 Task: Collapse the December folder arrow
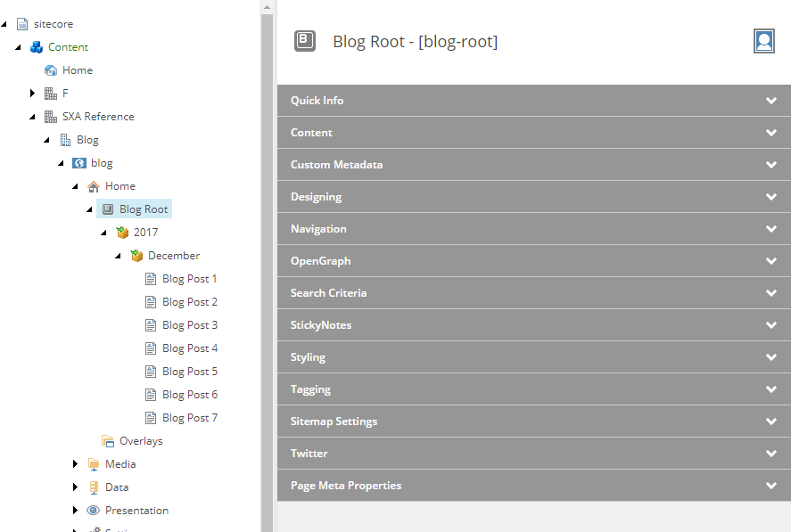click(x=118, y=256)
